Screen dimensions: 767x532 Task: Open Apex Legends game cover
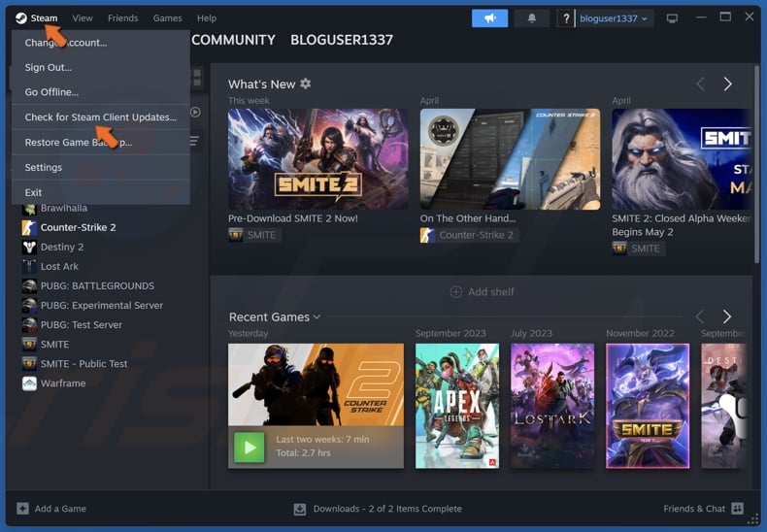[457, 406]
